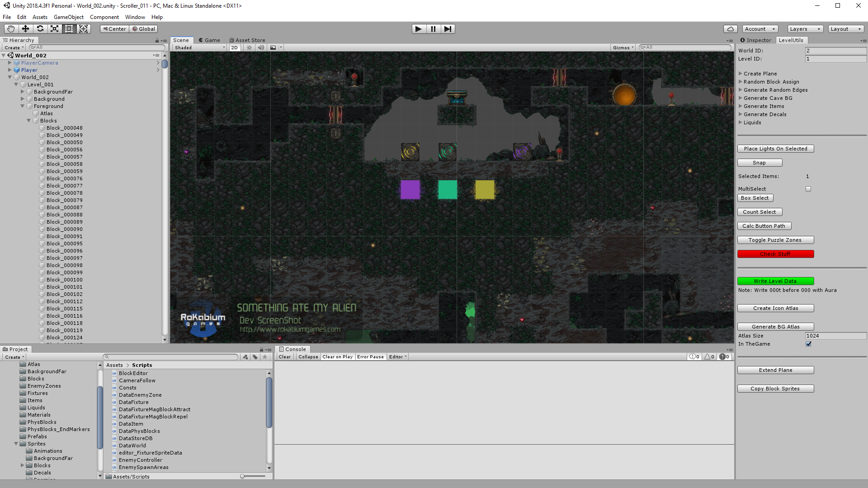This screenshot has width=868, height=488.
Task: Open the Gizmos dropdown
Action: pyautogui.click(x=623, y=47)
